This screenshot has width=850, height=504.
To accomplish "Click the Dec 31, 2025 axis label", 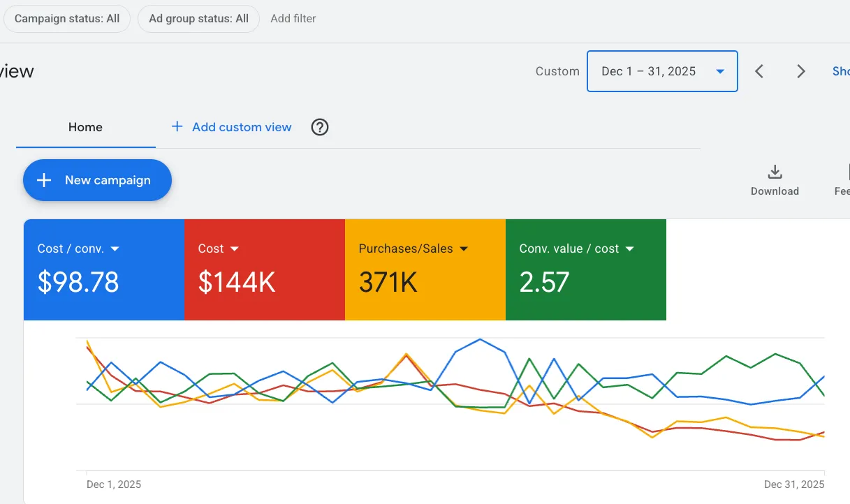I will point(794,484).
